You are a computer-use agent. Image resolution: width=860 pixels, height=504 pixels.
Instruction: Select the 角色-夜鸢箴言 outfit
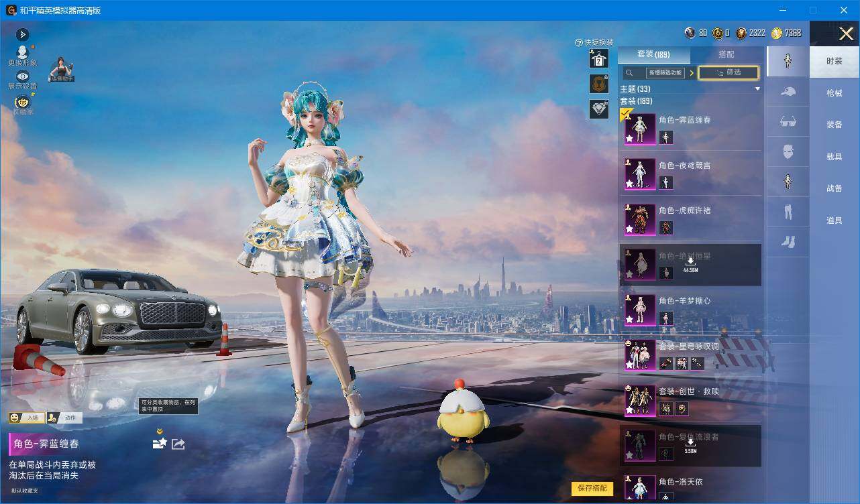click(690, 174)
